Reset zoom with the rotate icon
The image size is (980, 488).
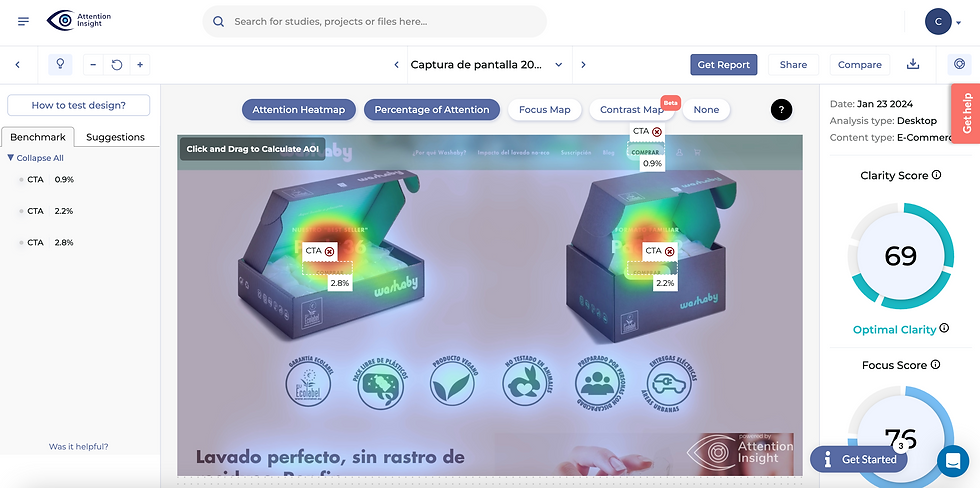(116, 64)
